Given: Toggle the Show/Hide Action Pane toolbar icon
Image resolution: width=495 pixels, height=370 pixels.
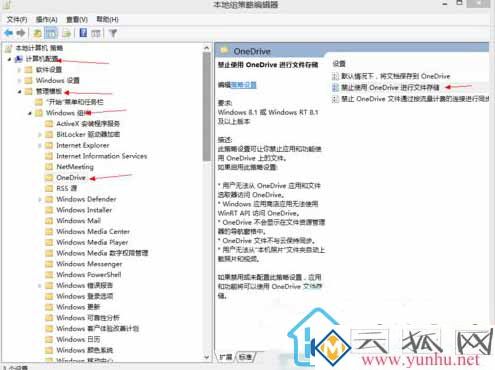Looking at the screenshot, I should [96, 33].
